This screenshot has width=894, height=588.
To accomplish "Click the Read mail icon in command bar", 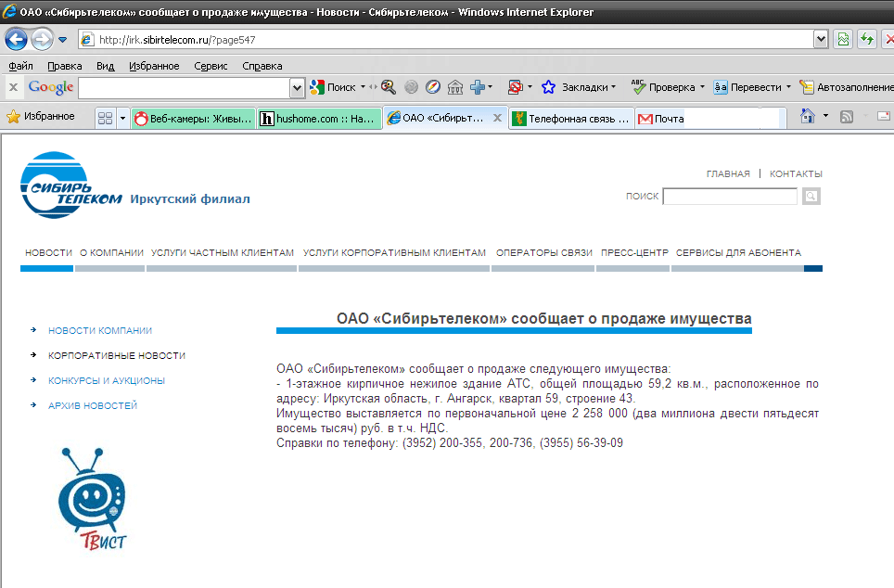I will click(884, 116).
